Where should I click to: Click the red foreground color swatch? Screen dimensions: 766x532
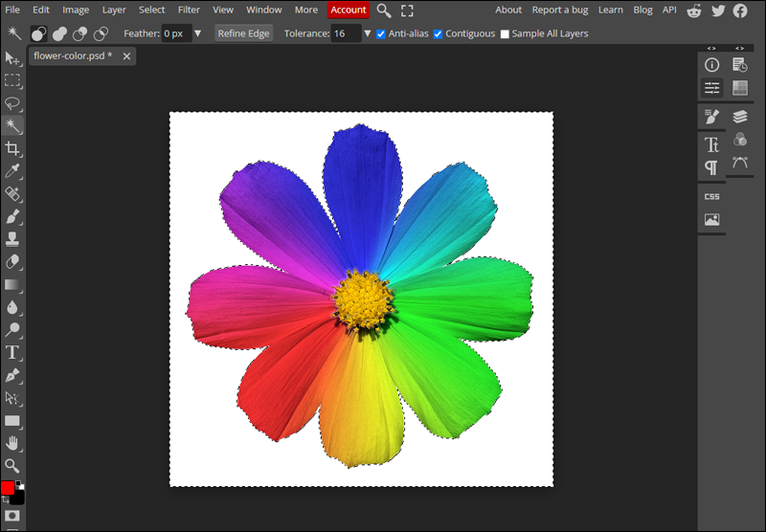pyautogui.click(x=9, y=488)
